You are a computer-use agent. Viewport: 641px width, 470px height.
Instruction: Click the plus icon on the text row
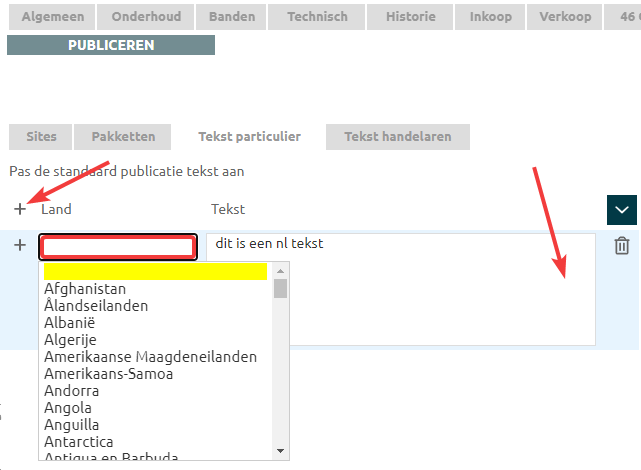20,245
